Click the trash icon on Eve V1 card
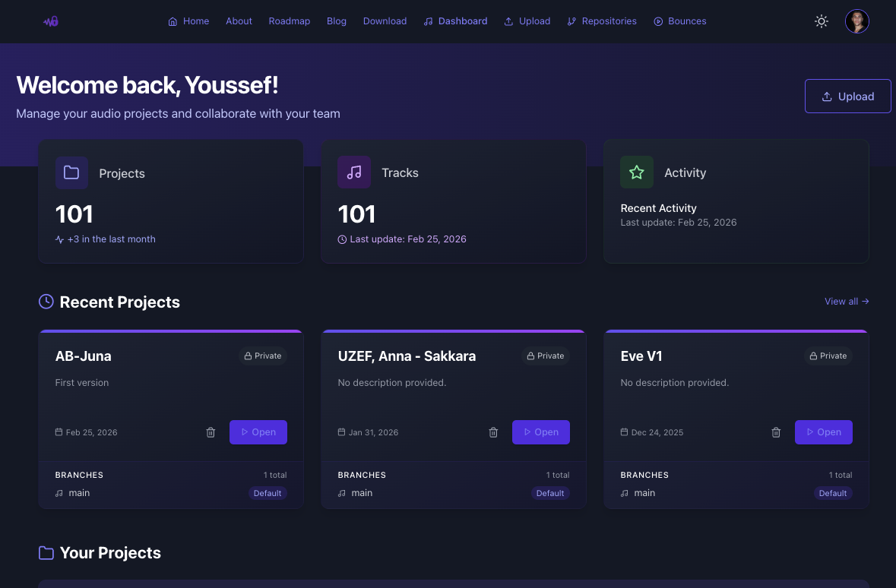This screenshot has width=896, height=588. coord(776,432)
